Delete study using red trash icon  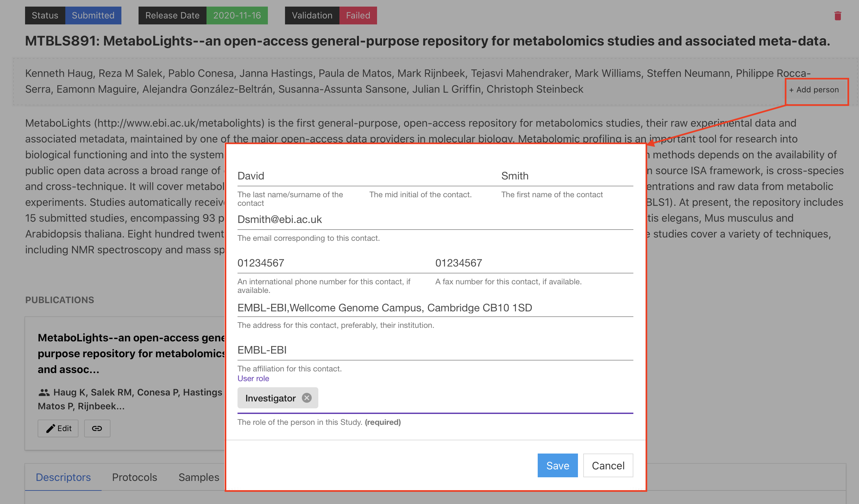pos(838,16)
